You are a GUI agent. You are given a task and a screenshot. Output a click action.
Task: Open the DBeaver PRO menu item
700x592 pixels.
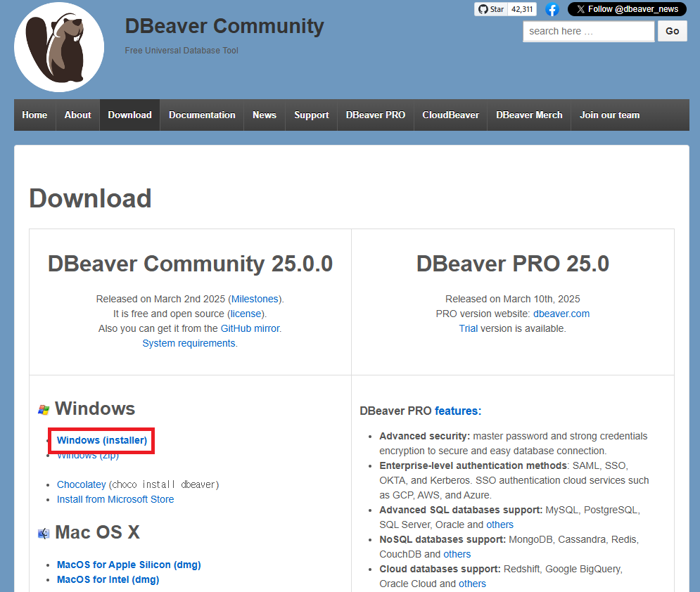tap(376, 115)
